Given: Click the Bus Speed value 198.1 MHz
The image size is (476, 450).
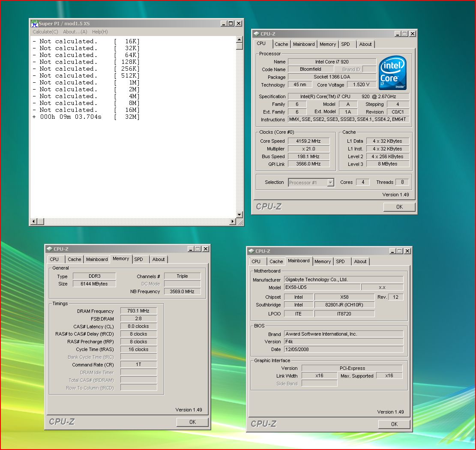Looking at the screenshot, I should tap(308, 156).
